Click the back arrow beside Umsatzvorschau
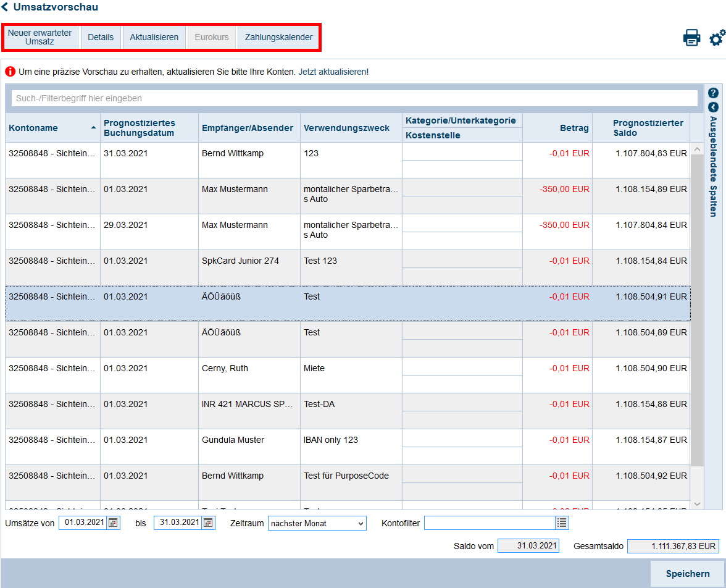The width and height of the screenshot is (726, 588). click(5, 7)
